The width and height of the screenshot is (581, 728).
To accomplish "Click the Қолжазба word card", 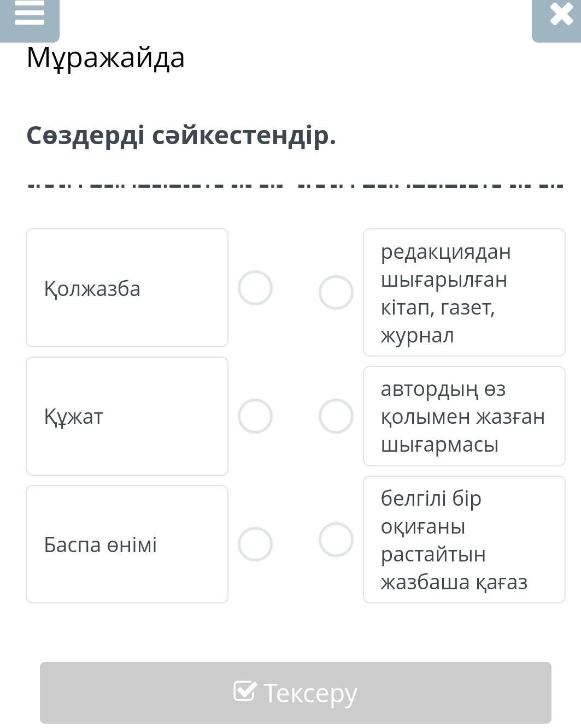I will coord(127,288).
